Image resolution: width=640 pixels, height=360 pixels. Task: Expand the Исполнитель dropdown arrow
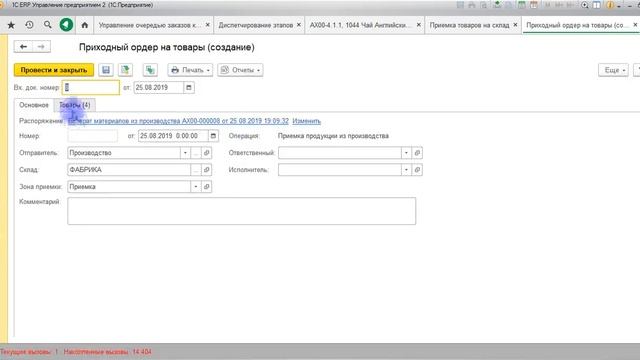[x=406, y=170]
